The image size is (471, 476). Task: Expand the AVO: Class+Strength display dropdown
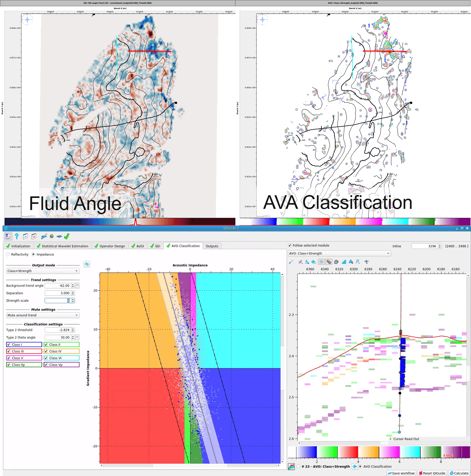point(339,253)
